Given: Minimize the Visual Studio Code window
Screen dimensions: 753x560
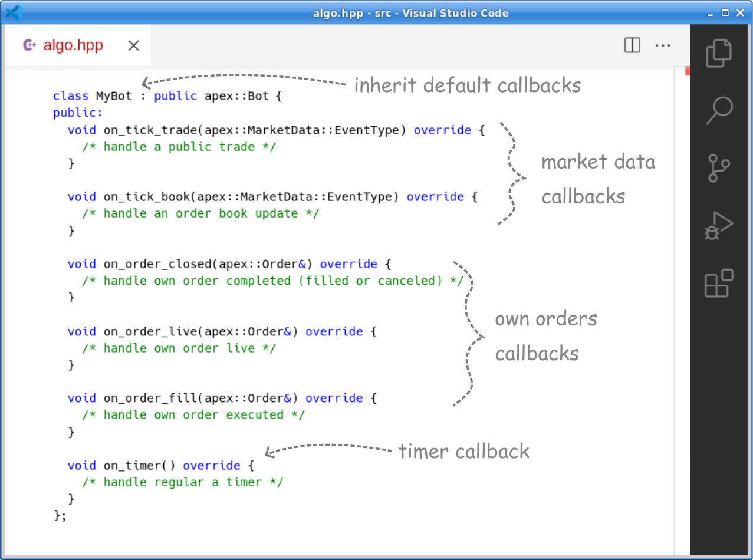Looking at the screenshot, I should pos(711,12).
